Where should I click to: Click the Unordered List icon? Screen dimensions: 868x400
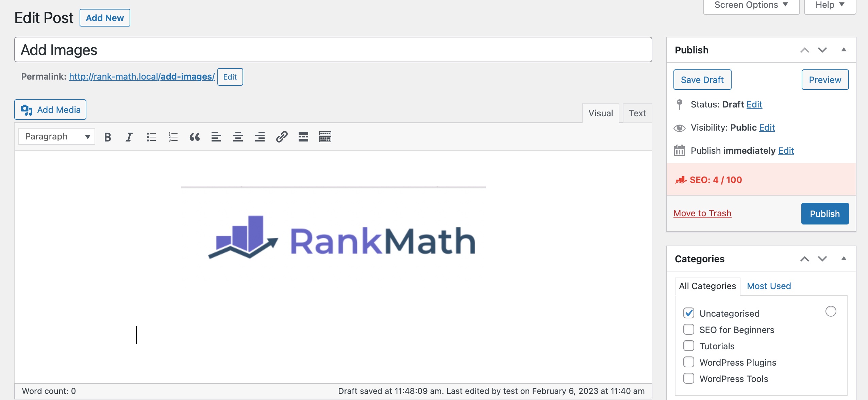pos(151,136)
